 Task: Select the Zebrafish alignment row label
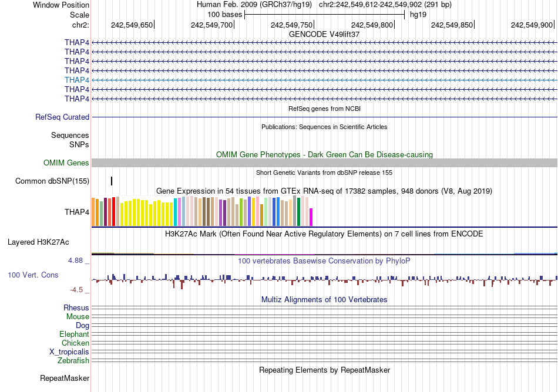pyautogui.click(x=73, y=360)
